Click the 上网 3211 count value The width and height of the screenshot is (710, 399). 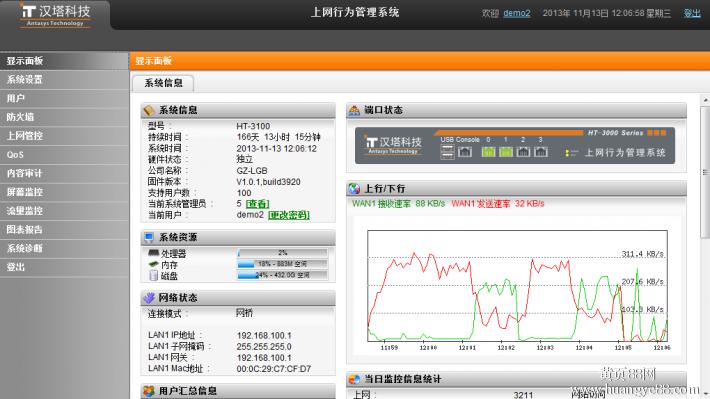[523, 395]
